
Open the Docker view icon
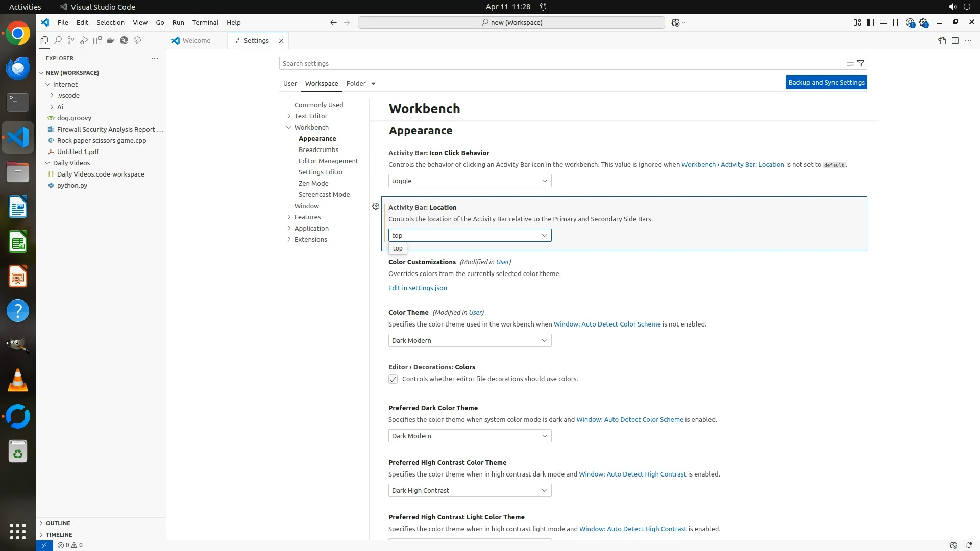(x=110, y=40)
